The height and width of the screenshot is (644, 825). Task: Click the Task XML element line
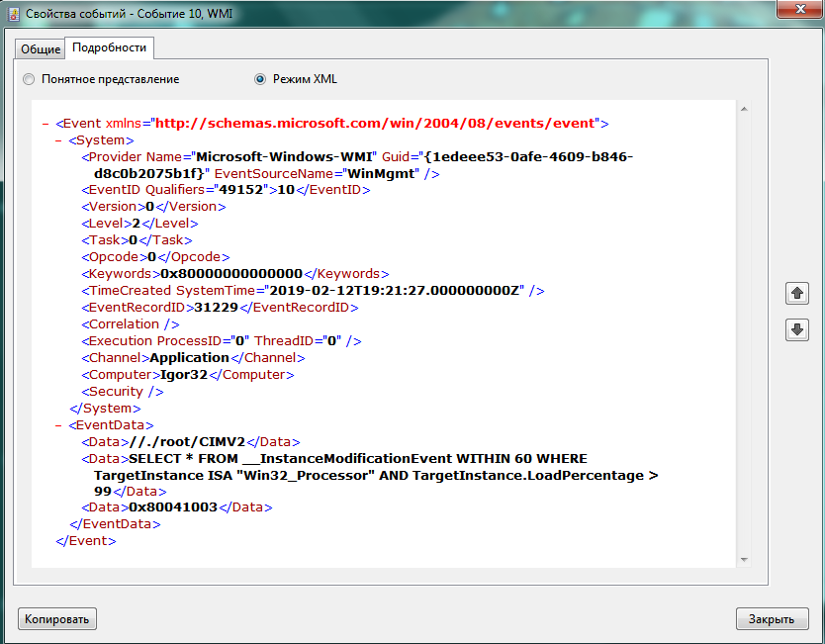point(137,240)
